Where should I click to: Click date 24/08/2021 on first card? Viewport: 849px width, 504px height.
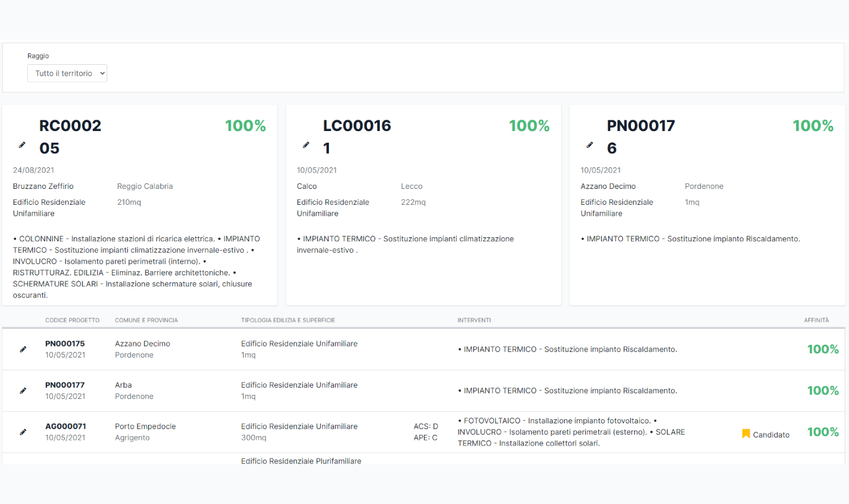(x=33, y=170)
